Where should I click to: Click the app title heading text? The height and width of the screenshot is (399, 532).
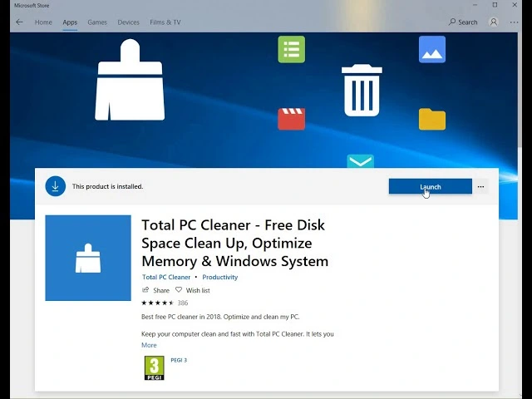click(x=234, y=244)
